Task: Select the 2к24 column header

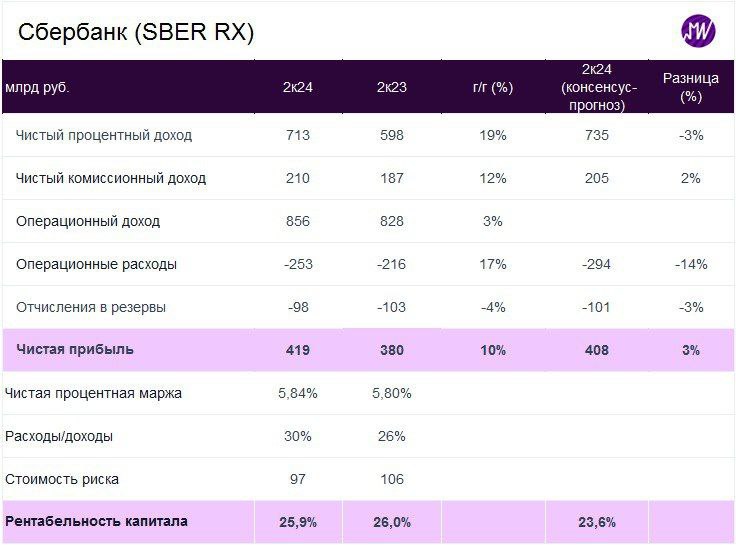Action: click(298, 87)
